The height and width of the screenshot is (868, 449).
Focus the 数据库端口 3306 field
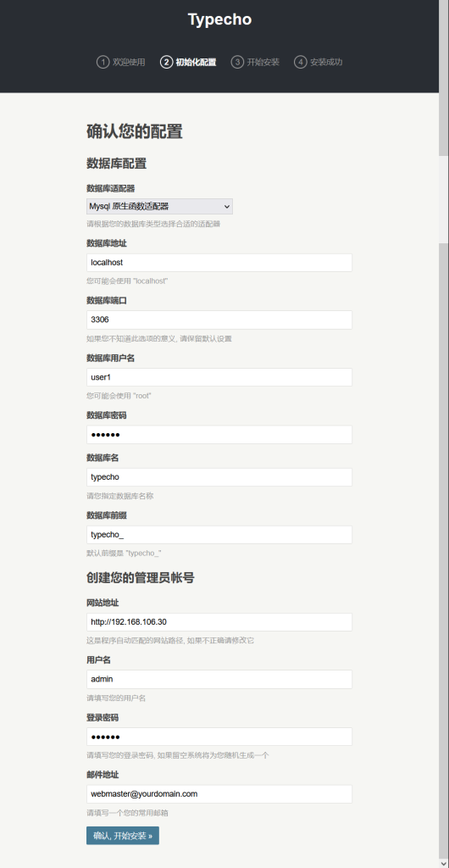coord(219,320)
